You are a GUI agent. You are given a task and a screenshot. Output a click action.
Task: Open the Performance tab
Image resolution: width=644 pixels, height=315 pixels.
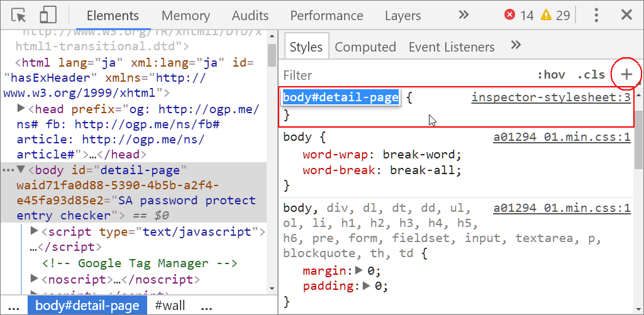326,16
